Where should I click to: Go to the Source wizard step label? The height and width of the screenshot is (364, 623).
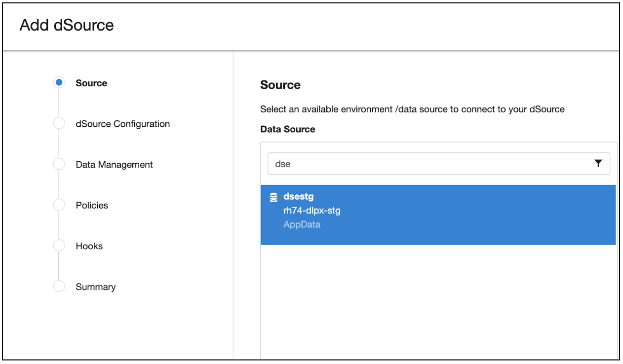click(91, 83)
